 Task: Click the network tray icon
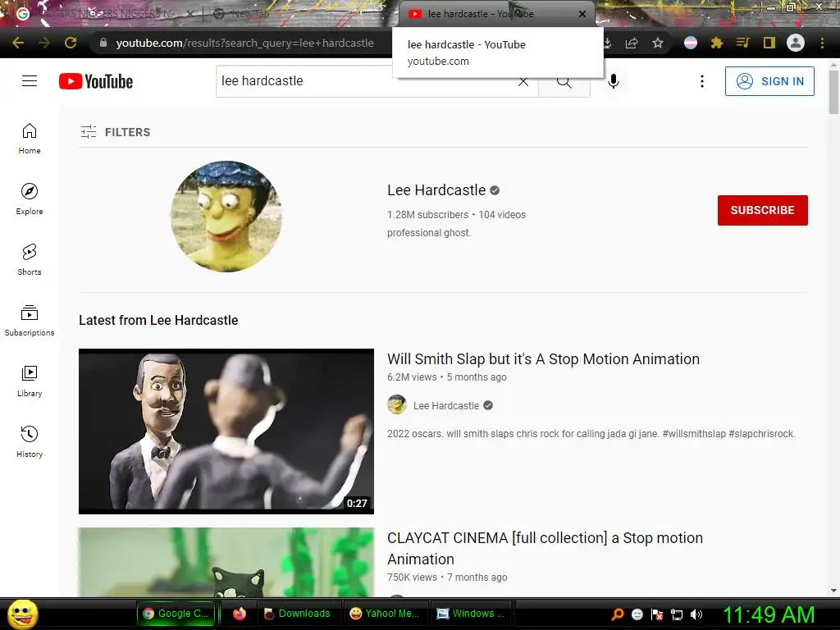(677, 614)
